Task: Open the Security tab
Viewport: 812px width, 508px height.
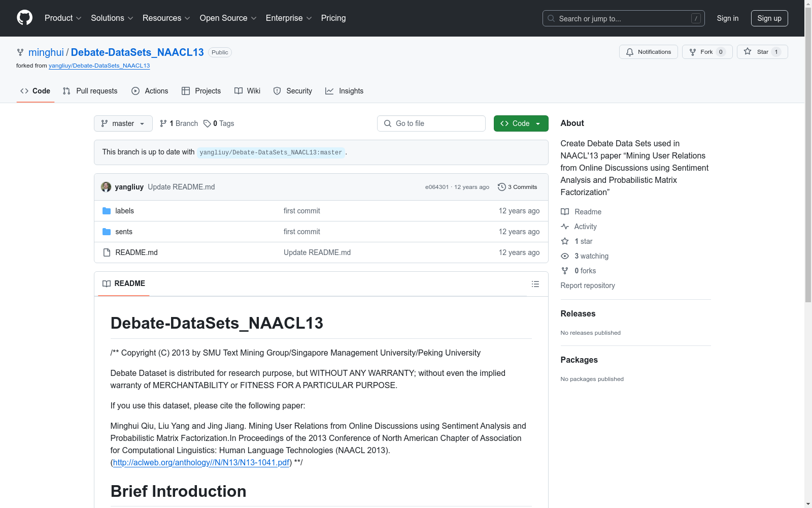Action: click(293, 91)
